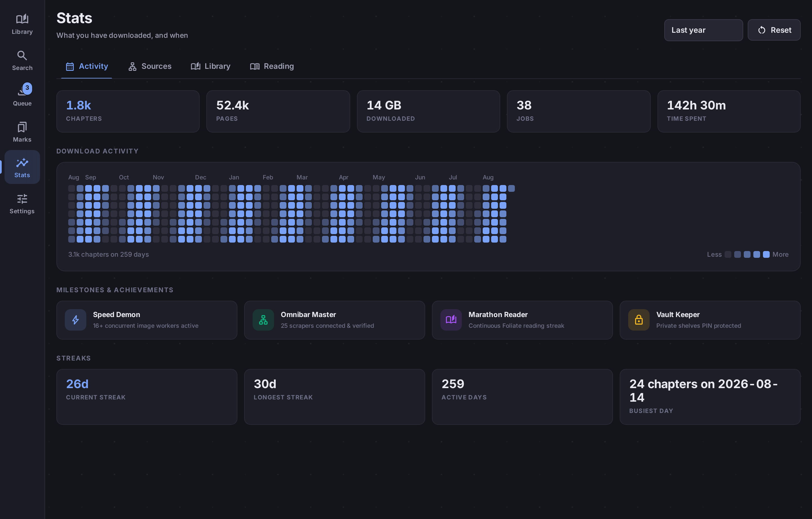Click the Vault Keeper lock icon
812x519 pixels.
[x=639, y=320]
